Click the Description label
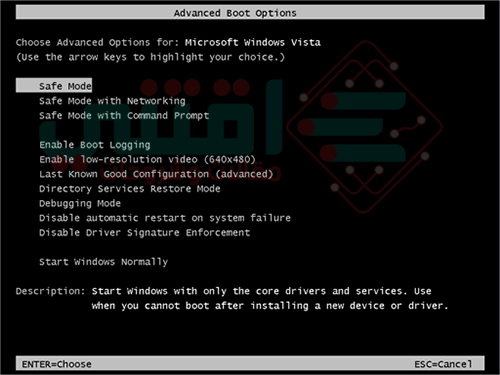500x375 pixels. (50, 291)
